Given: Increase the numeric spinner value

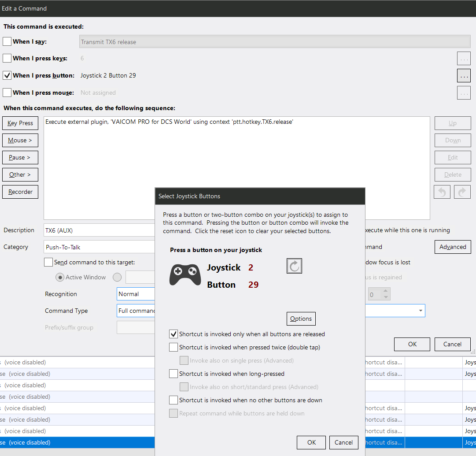Looking at the screenshot, I should 386,291.
